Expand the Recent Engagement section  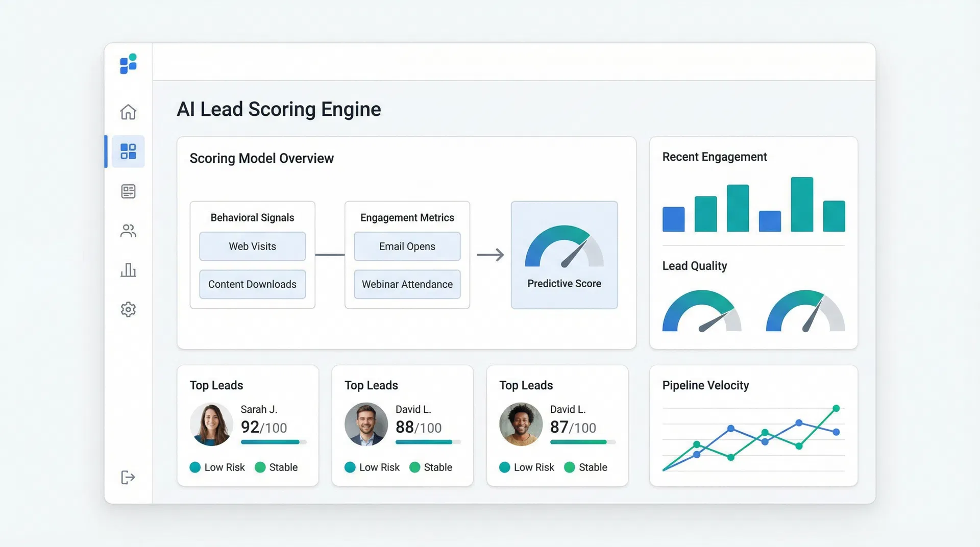click(715, 157)
